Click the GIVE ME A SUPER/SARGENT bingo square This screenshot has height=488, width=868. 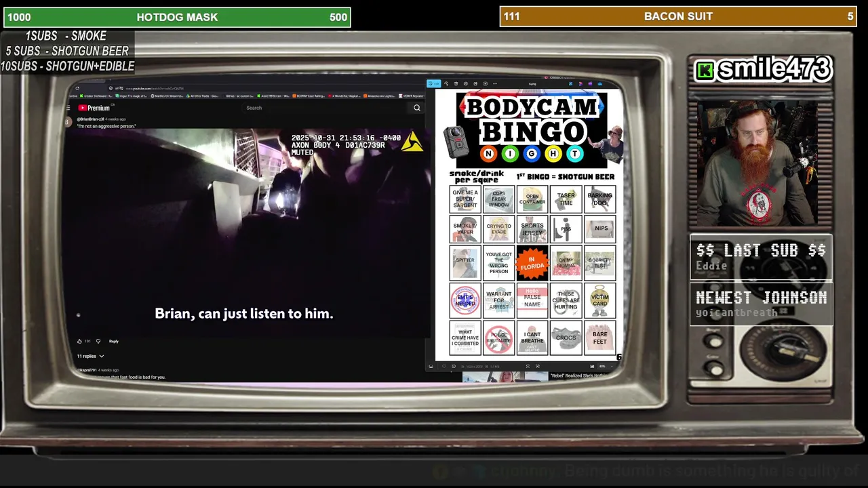pyautogui.click(x=465, y=199)
